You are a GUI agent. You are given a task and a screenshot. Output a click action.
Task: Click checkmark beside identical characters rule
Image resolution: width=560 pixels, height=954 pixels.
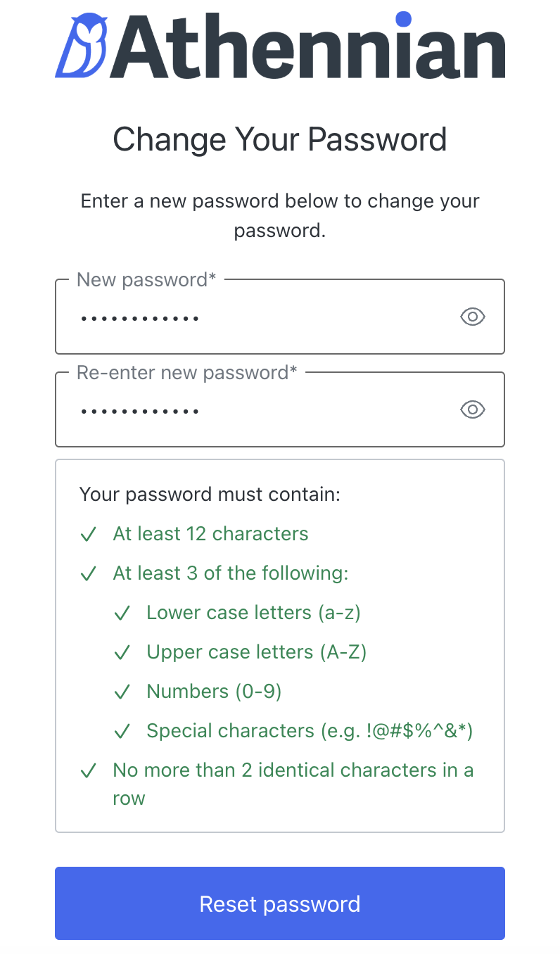pyautogui.click(x=89, y=771)
